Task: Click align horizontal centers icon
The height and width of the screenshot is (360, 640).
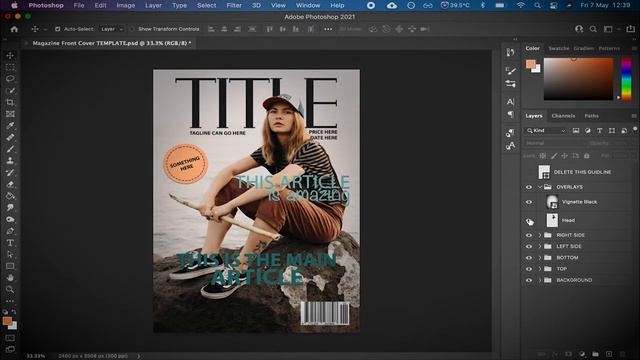Action: tap(224, 29)
